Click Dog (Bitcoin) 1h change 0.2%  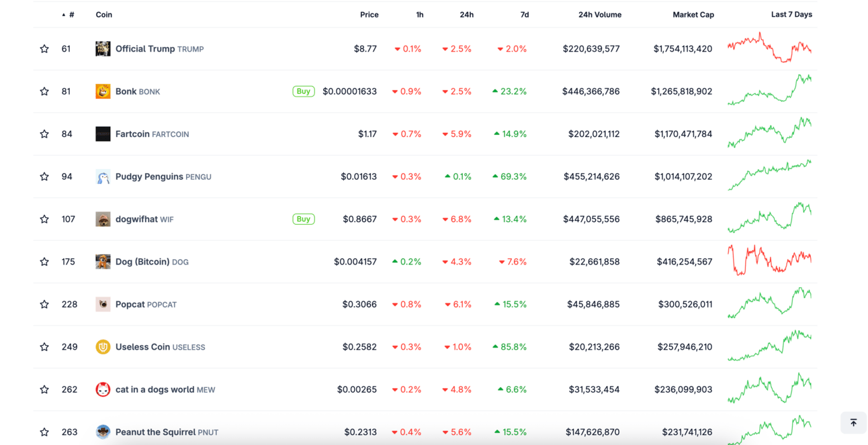(406, 262)
